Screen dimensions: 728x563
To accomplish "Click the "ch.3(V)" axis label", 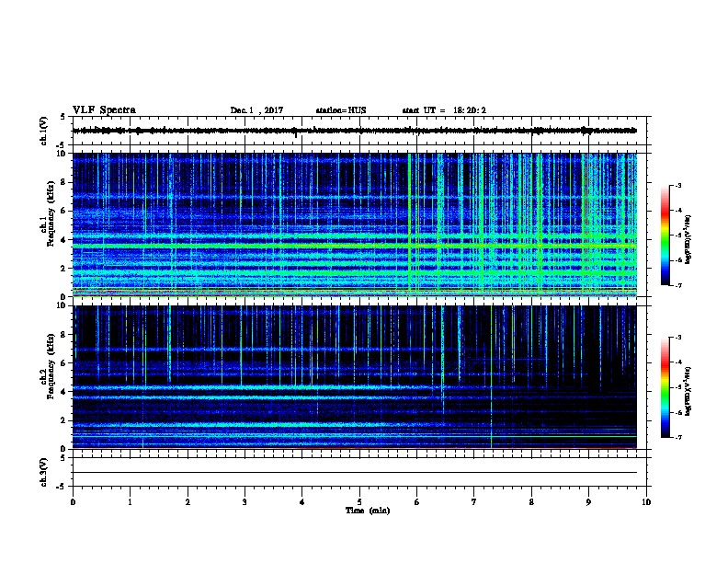I will pyautogui.click(x=44, y=473).
